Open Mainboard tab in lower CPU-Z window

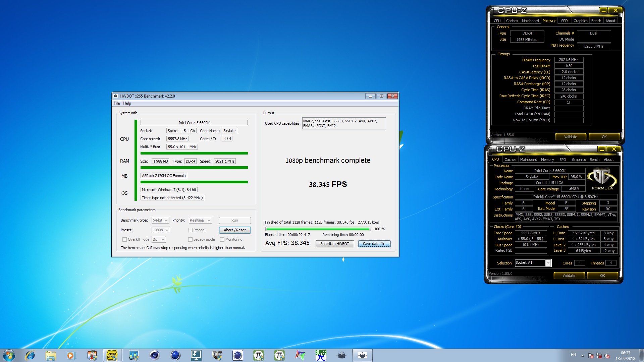tap(529, 160)
